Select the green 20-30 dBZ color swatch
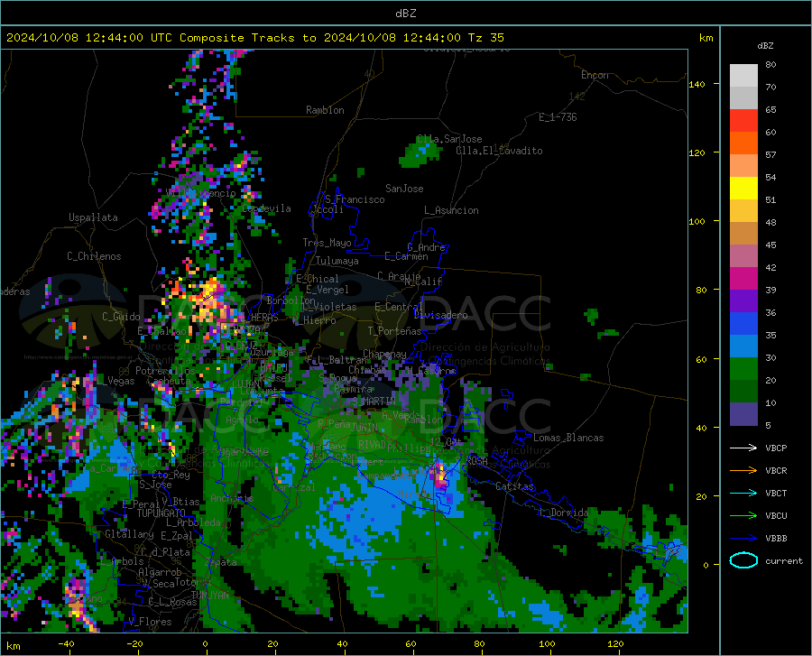The width and height of the screenshot is (812, 656). [743, 369]
